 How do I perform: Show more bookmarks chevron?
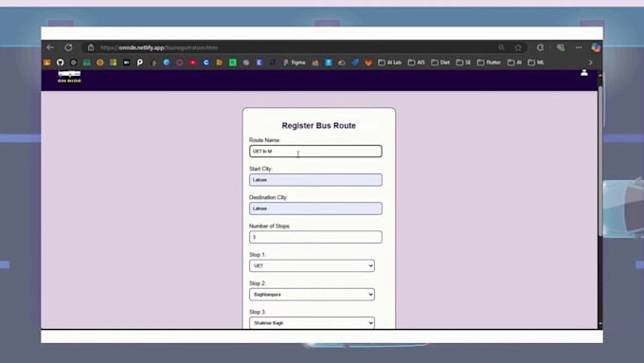pos(591,63)
